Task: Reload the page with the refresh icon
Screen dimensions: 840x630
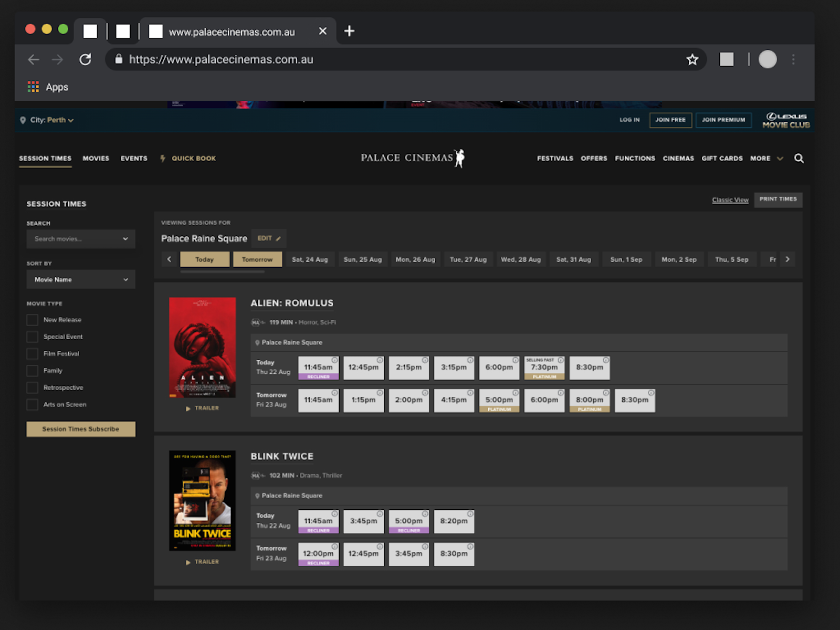Action: click(86, 60)
